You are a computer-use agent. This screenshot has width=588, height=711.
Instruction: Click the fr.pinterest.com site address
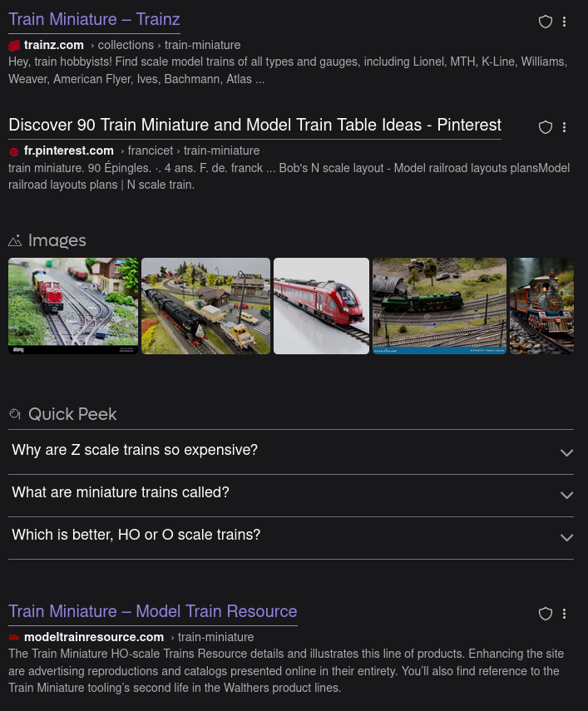[x=69, y=151]
